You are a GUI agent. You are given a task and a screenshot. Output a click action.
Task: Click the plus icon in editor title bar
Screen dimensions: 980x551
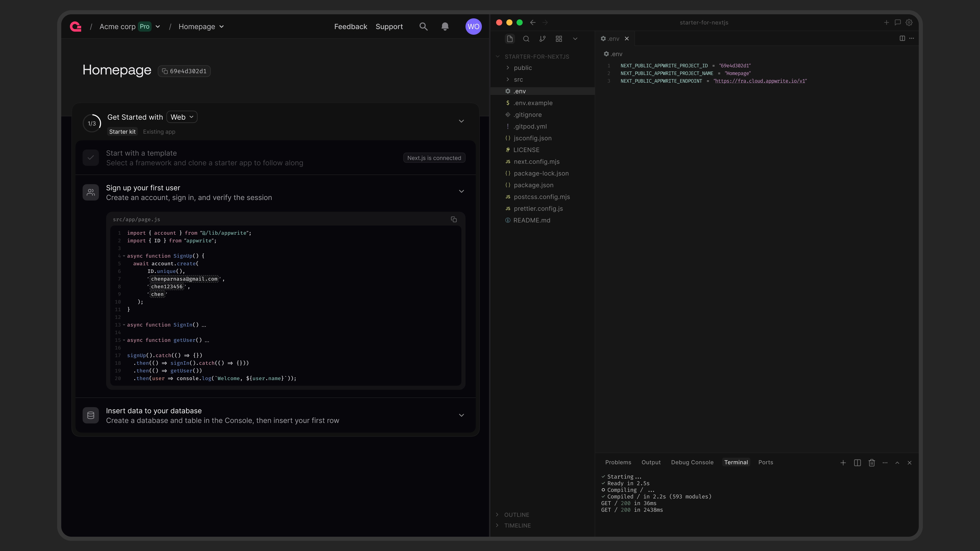(x=886, y=22)
